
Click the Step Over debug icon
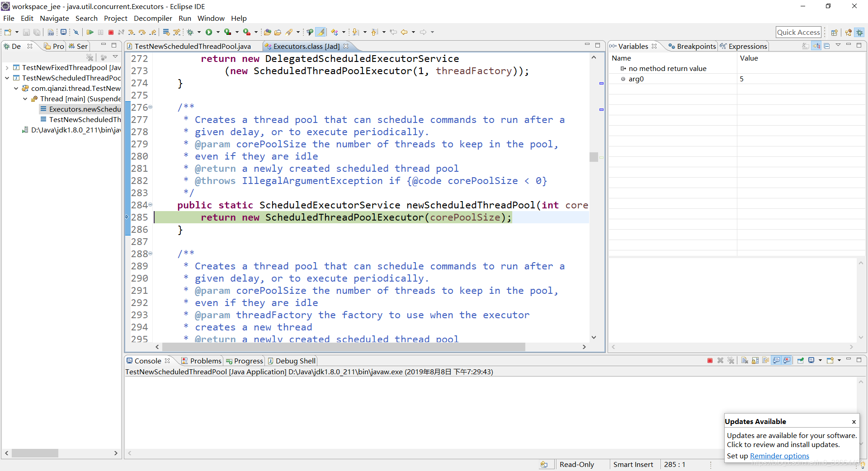coord(142,32)
